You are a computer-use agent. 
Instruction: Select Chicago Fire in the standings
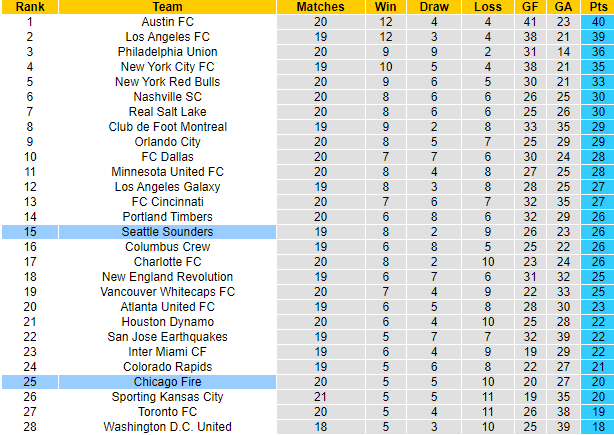pos(167,382)
